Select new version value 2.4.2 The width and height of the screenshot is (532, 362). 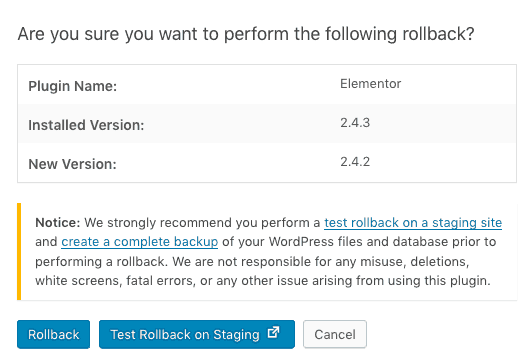coord(355,161)
